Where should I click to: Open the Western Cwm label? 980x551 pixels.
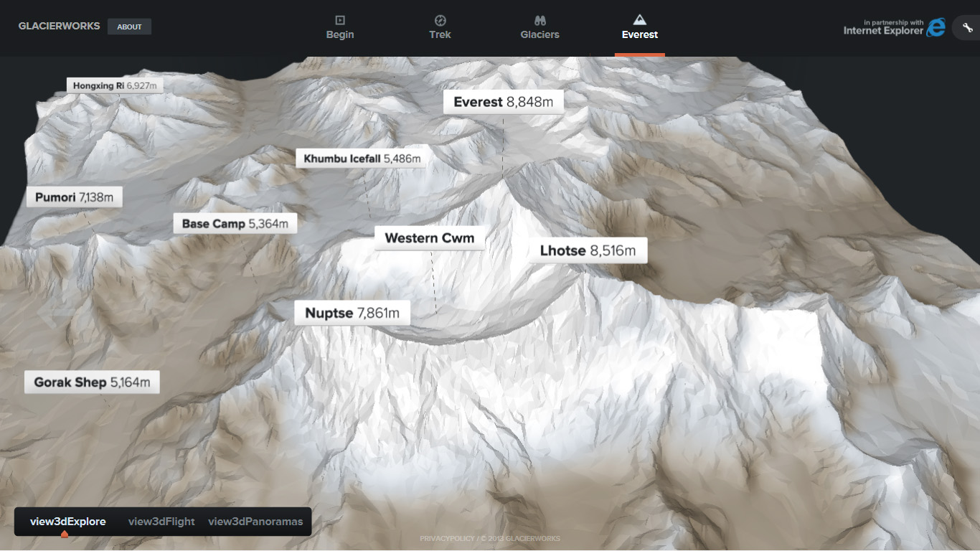[x=430, y=238]
